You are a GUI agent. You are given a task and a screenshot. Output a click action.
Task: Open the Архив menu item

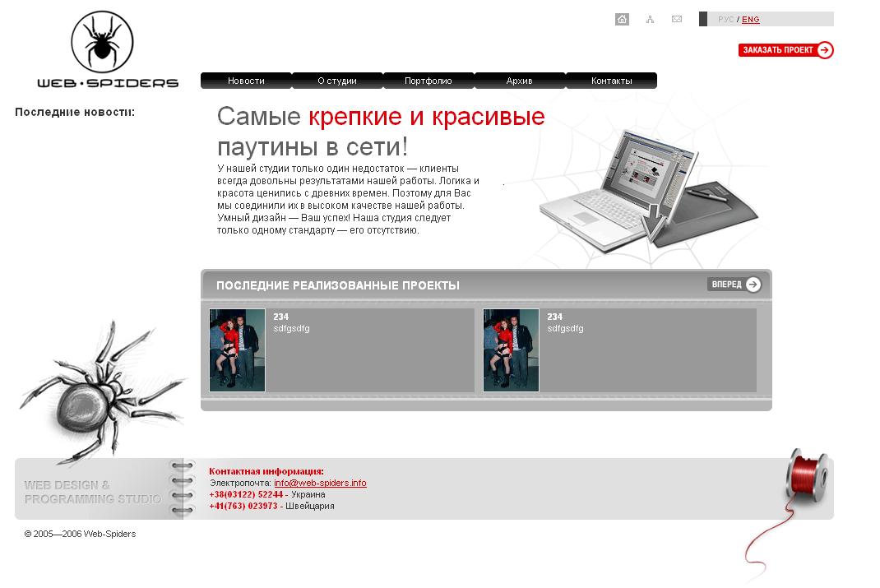click(x=520, y=81)
